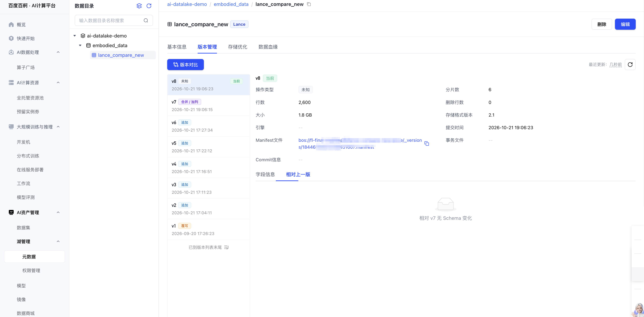Collapse the 湖管理 submenu
644x317 pixels.
(58, 242)
